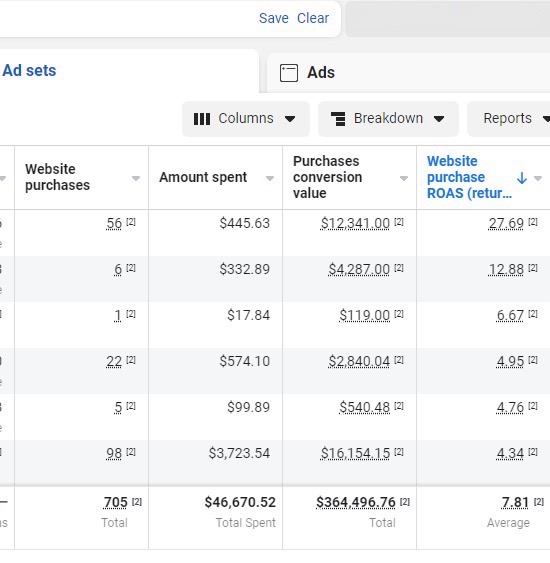Click footnote [2] next to 705 total

[x=137, y=502]
